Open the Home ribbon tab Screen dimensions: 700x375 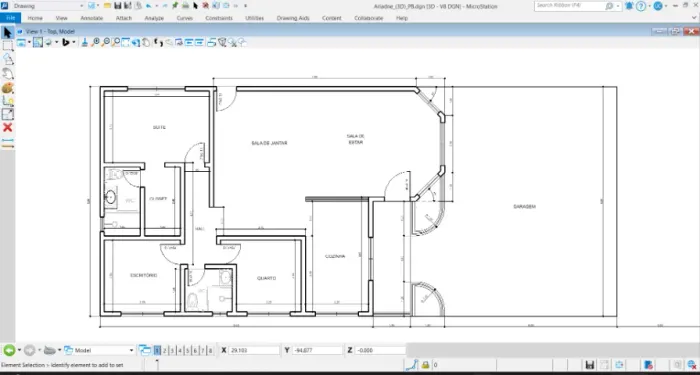tap(35, 18)
